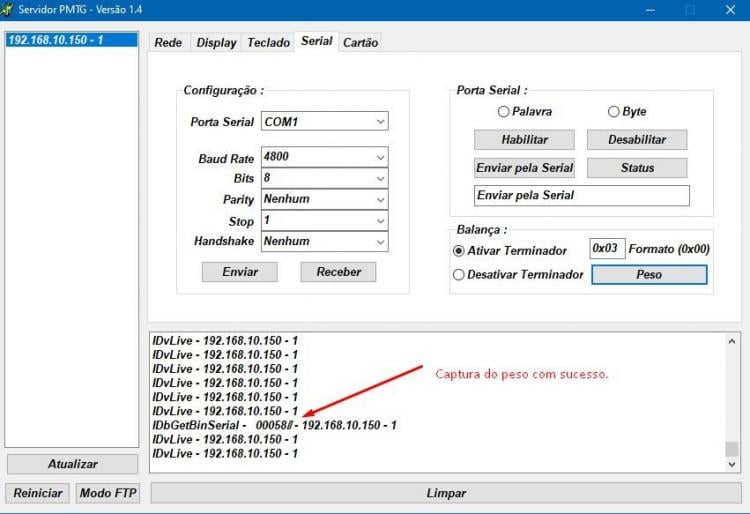The image size is (750, 514).
Task: Close the Servidor PMTG window
Action: 730,10
